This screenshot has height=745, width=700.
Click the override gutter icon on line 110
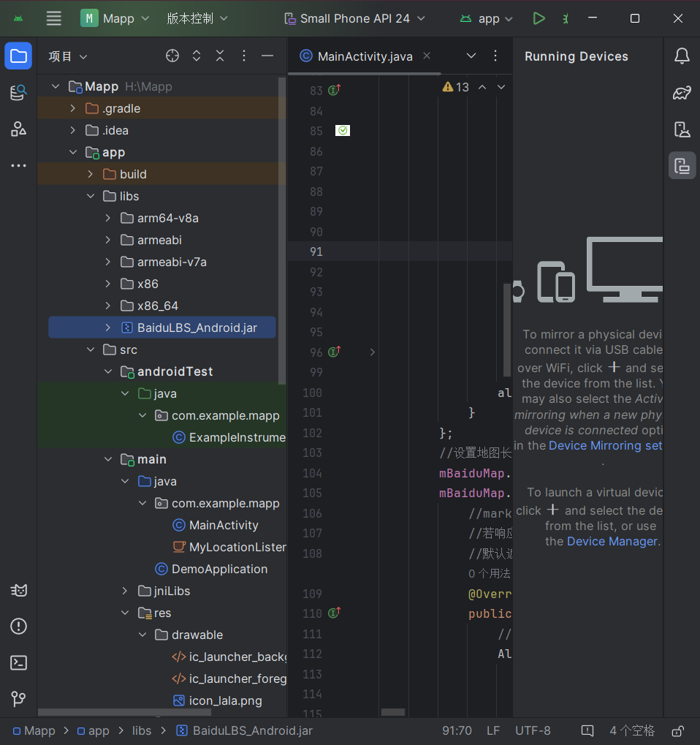point(335,613)
